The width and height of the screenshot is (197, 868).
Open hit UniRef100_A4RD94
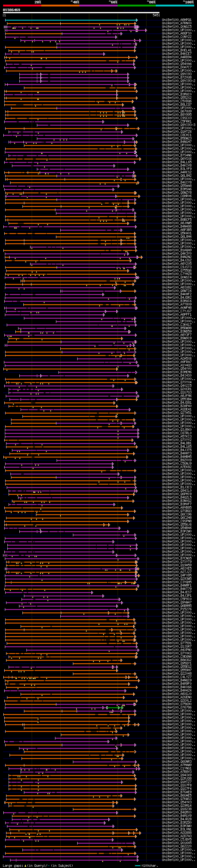[177, 57]
